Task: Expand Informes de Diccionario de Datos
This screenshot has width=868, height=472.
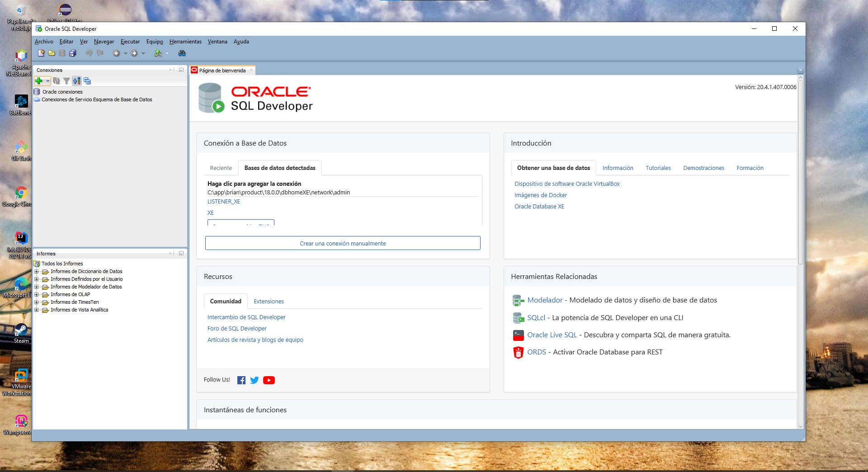Action: [37, 272]
